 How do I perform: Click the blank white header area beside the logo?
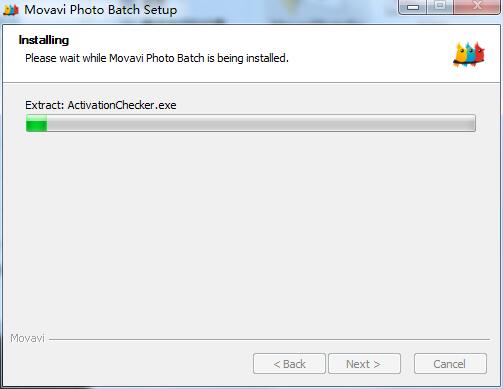(x=367, y=53)
